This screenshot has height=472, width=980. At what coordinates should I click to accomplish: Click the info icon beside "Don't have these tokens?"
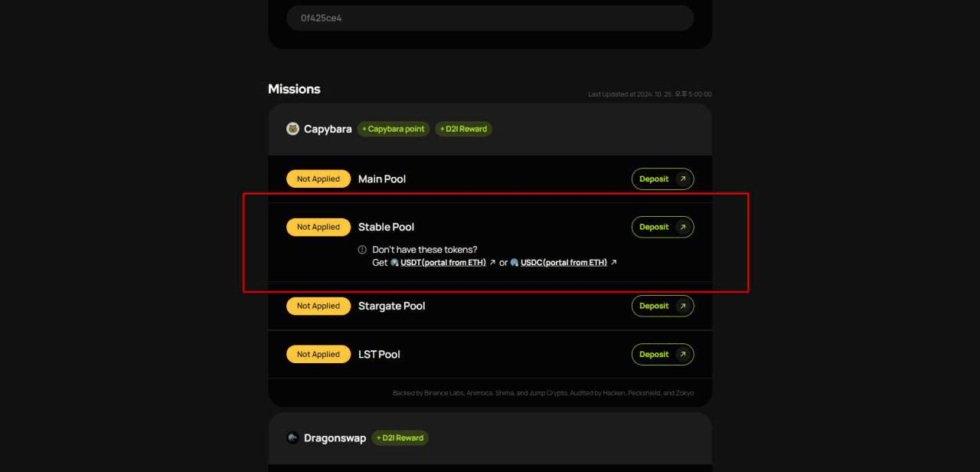[x=362, y=250]
